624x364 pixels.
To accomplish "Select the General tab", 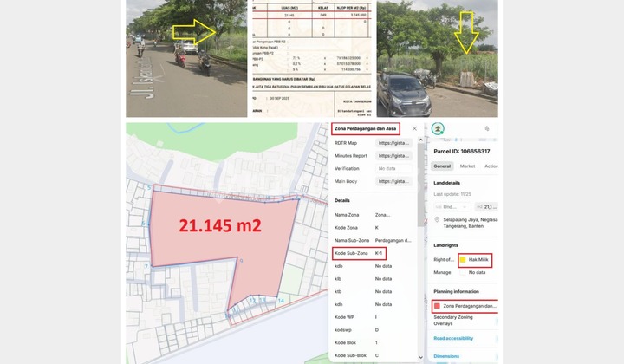I will 442,166.
